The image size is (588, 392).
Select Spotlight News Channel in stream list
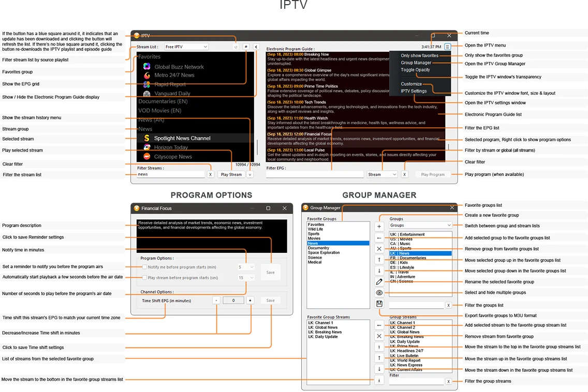[182, 138]
